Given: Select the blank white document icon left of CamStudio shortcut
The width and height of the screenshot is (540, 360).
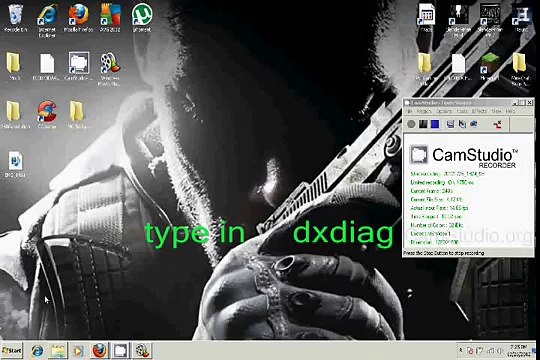Looking at the screenshot, I should tap(47, 66).
